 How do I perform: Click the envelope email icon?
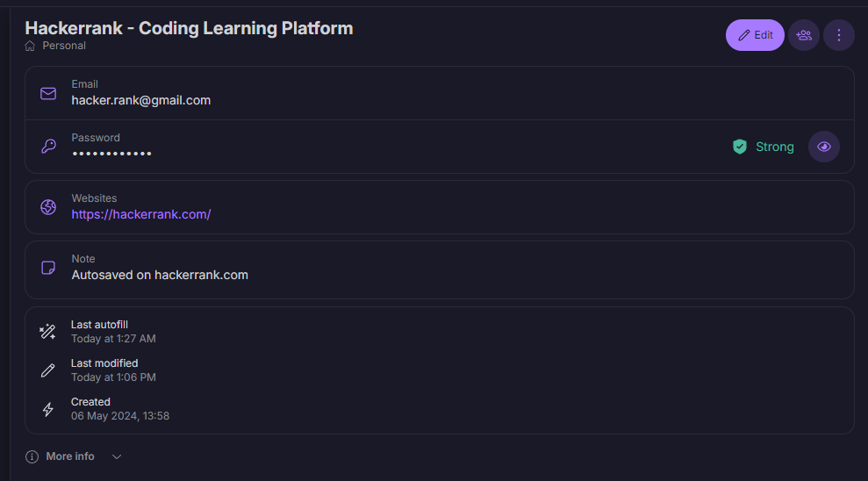(x=48, y=94)
